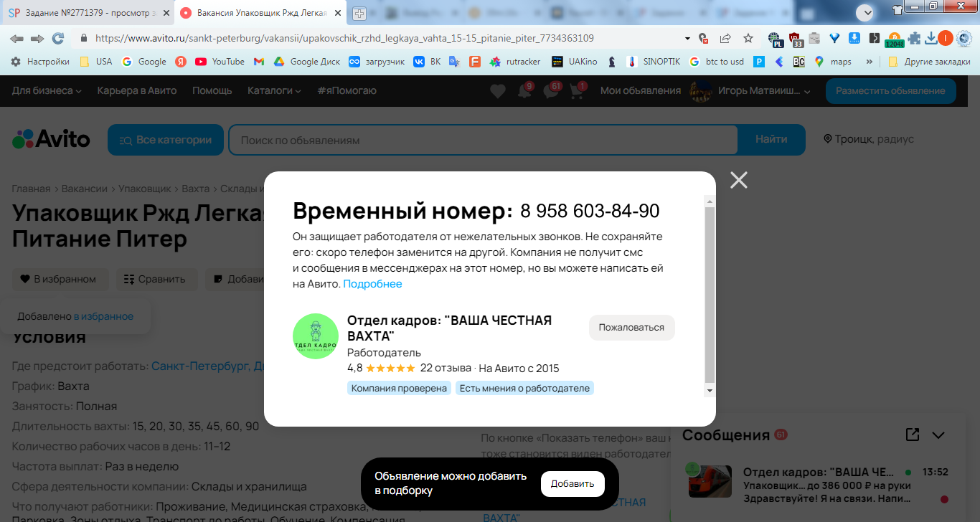
Task: Reload the page
Action: tap(58, 39)
